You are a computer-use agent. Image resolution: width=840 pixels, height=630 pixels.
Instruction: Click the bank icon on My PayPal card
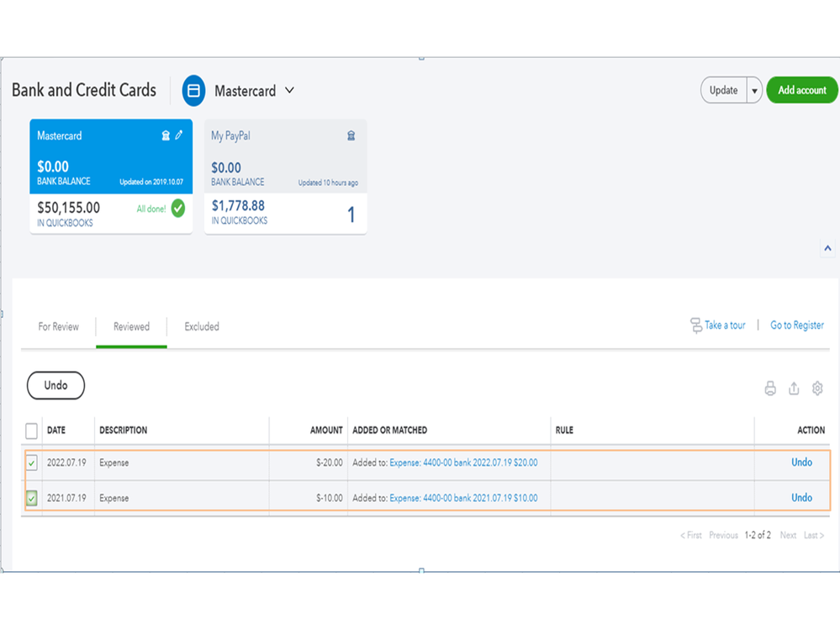pyautogui.click(x=351, y=135)
